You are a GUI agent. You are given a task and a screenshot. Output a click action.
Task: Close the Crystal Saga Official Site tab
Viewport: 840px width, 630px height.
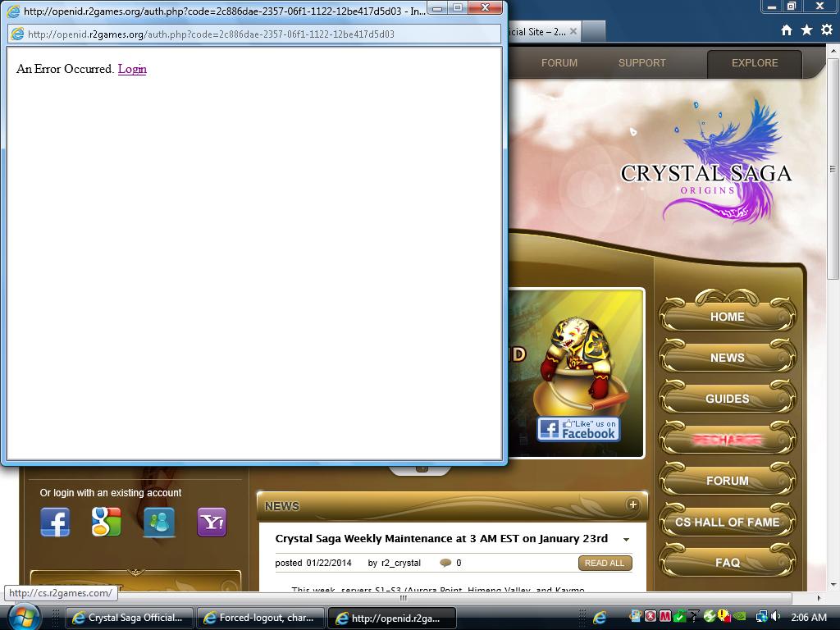(573, 32)
